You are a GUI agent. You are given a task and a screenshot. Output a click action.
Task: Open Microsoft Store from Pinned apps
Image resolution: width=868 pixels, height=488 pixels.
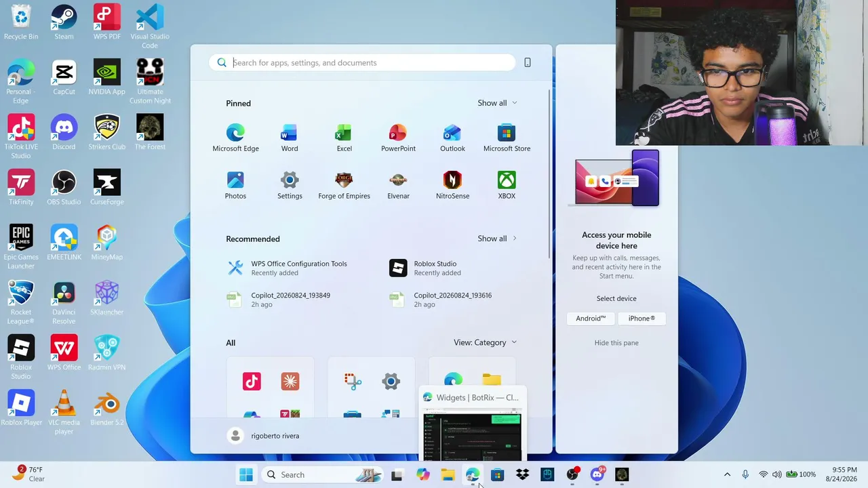(x=507, y=138)
